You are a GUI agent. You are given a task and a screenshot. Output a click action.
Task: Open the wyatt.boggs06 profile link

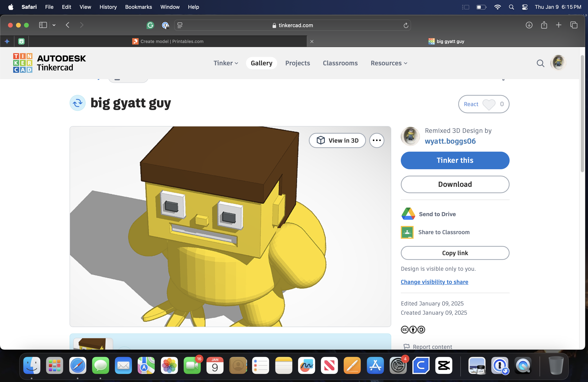450,141
